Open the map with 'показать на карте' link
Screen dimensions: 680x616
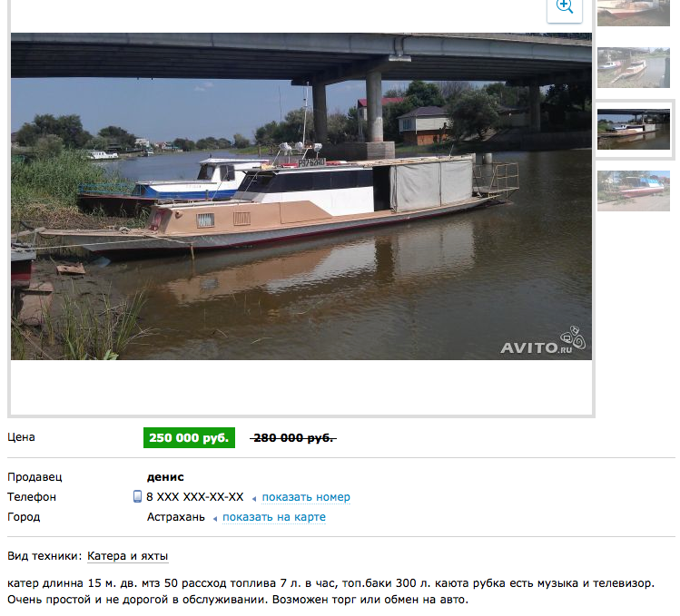[274, 517]
